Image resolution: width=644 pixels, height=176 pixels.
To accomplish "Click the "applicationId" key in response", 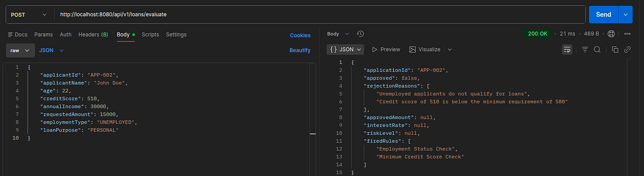I will click(387, 70).
